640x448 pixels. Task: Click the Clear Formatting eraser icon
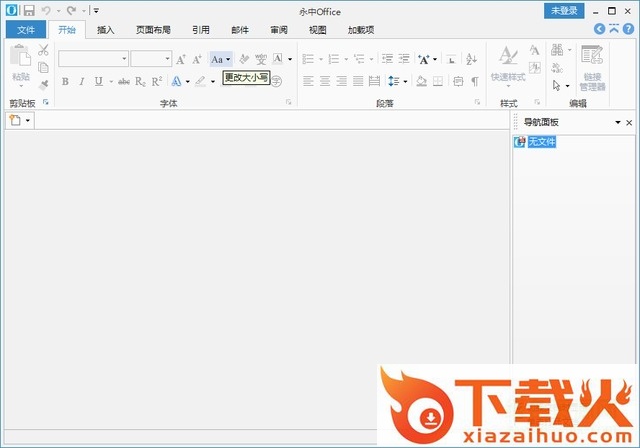pos(244,60)
